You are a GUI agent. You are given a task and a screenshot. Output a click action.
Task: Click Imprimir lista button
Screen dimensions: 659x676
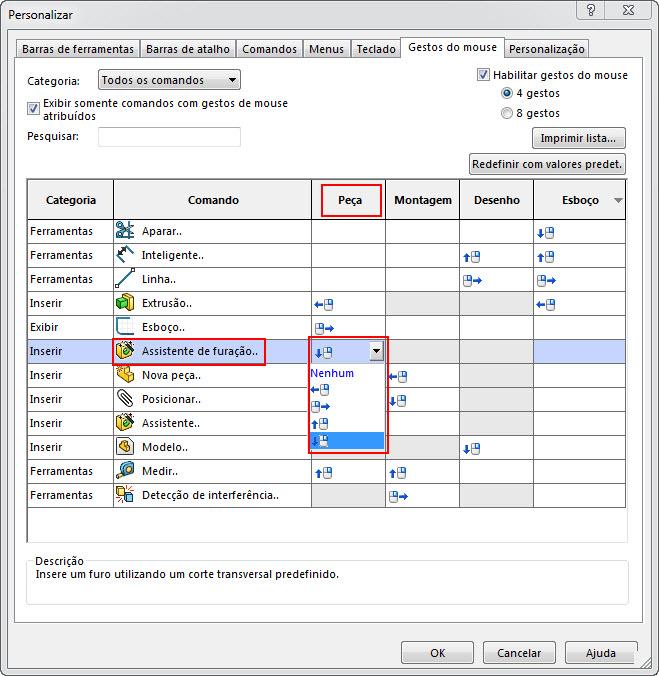tap(578, 138)
